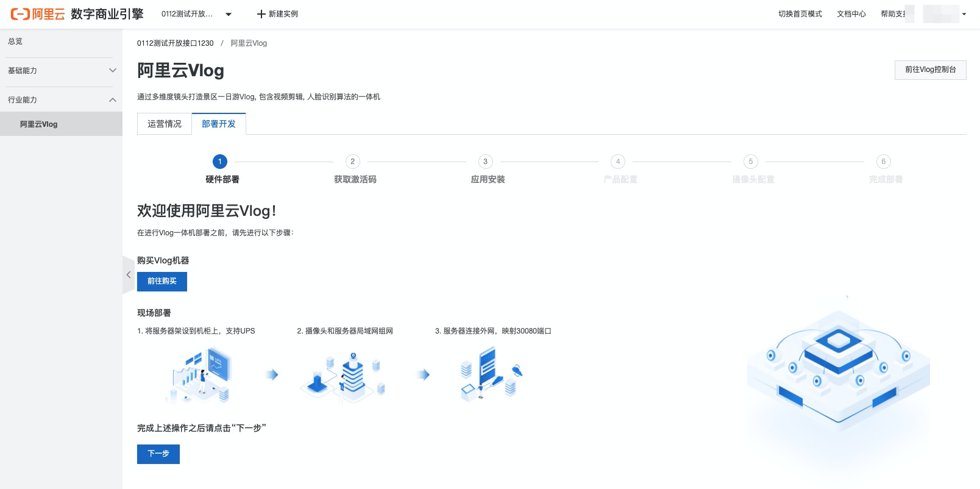Click the external network illustration for step 3
980x489 pixels.
(x=492, y=374)
